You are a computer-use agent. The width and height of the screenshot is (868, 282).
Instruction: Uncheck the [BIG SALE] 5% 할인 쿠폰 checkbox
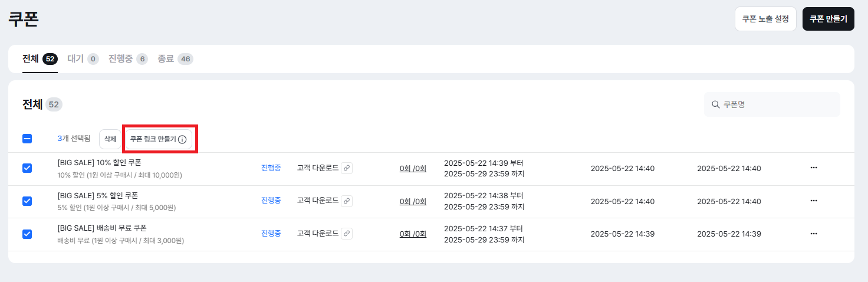point(27,201)
